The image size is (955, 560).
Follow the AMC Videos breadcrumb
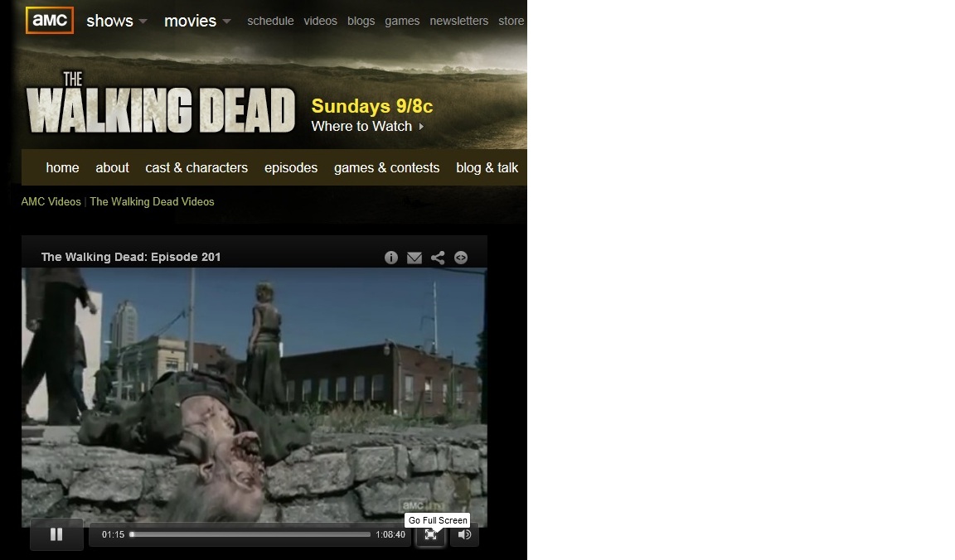[51, 201]
